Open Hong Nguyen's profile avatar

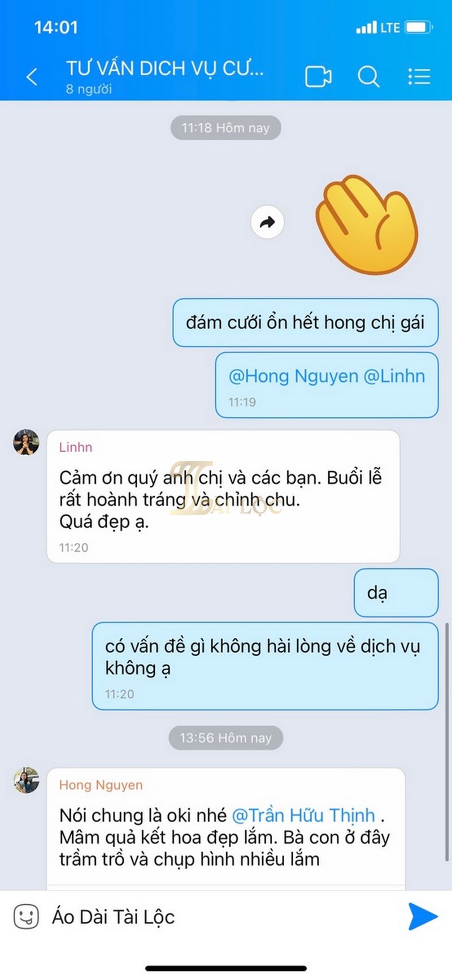pyautogui.click(x=26, y=780)
